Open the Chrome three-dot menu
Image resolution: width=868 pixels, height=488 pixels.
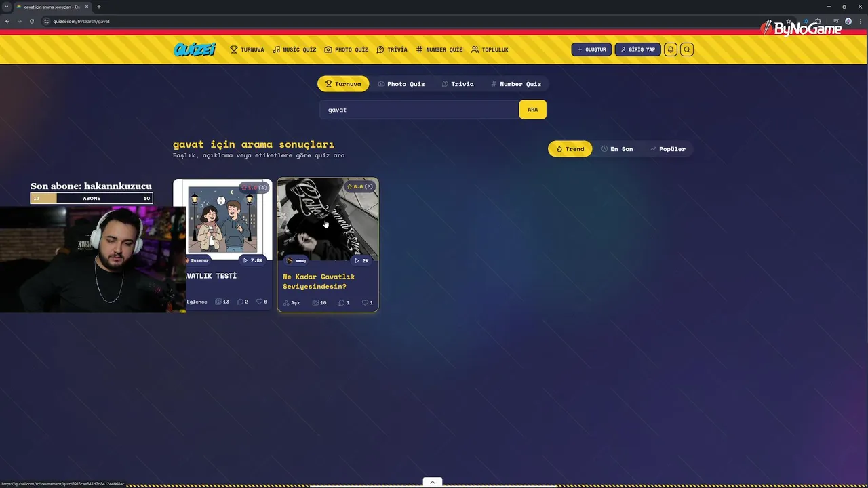pyautogui.click(x=861, y=21)
